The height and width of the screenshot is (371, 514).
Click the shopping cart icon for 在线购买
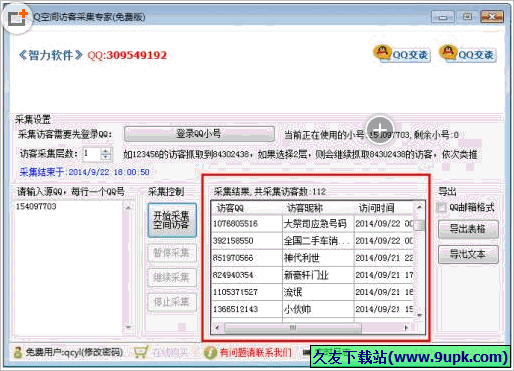[140, 352]
